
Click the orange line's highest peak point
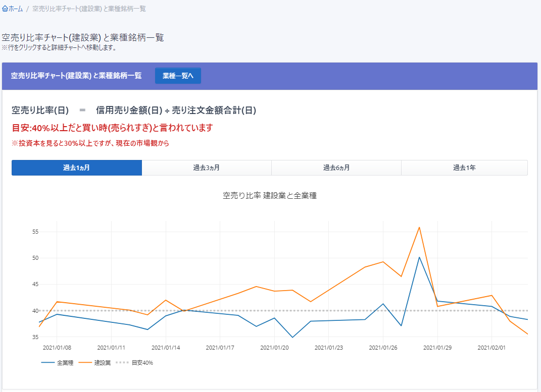[x=419, y=227]
